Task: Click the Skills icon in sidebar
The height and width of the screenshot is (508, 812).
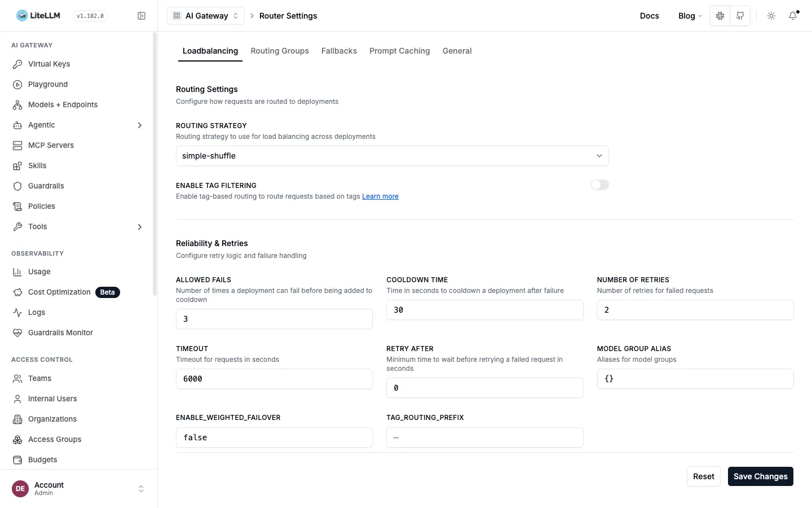Action: 17,166
